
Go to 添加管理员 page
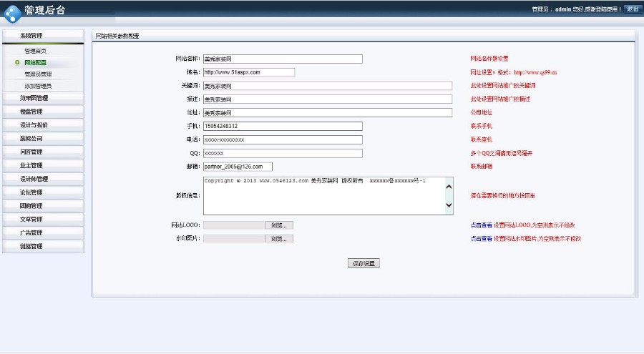[38, 86]
